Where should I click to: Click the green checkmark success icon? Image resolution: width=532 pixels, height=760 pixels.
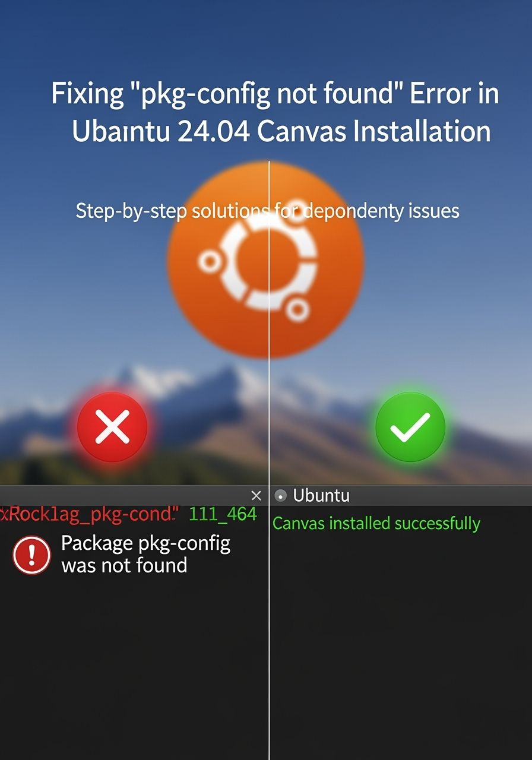[410, 427]
